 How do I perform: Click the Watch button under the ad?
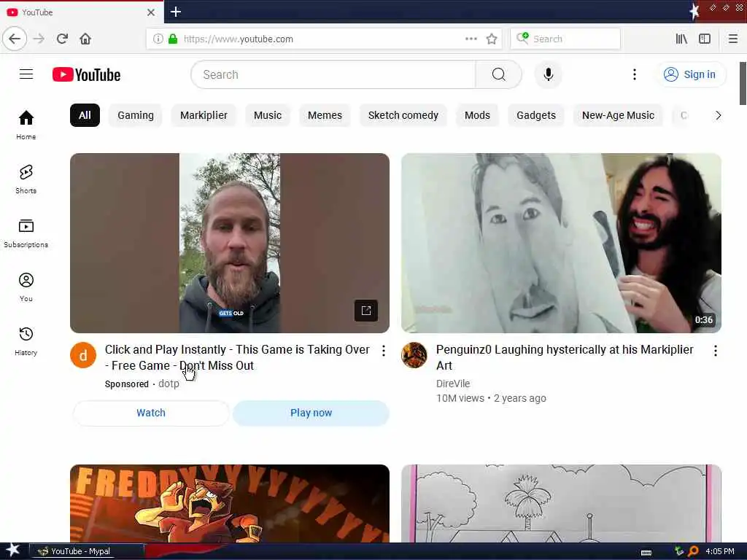(x=151, y=413)
